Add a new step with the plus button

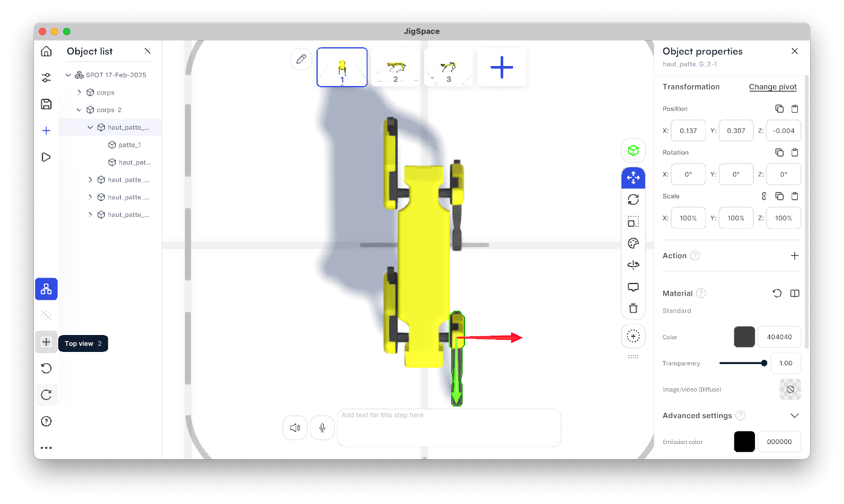(x=501, y=67)
